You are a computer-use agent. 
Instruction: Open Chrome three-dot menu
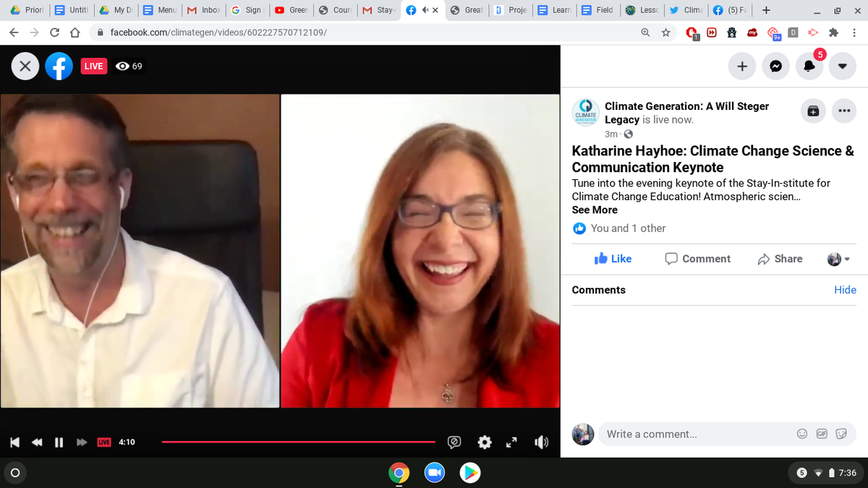pos(854,33)
